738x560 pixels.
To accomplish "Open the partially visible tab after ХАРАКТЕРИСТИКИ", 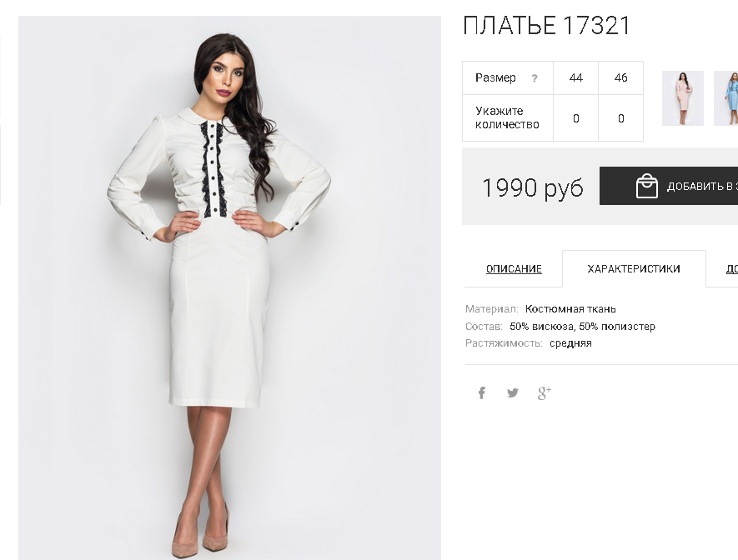I will coord(732,269).
